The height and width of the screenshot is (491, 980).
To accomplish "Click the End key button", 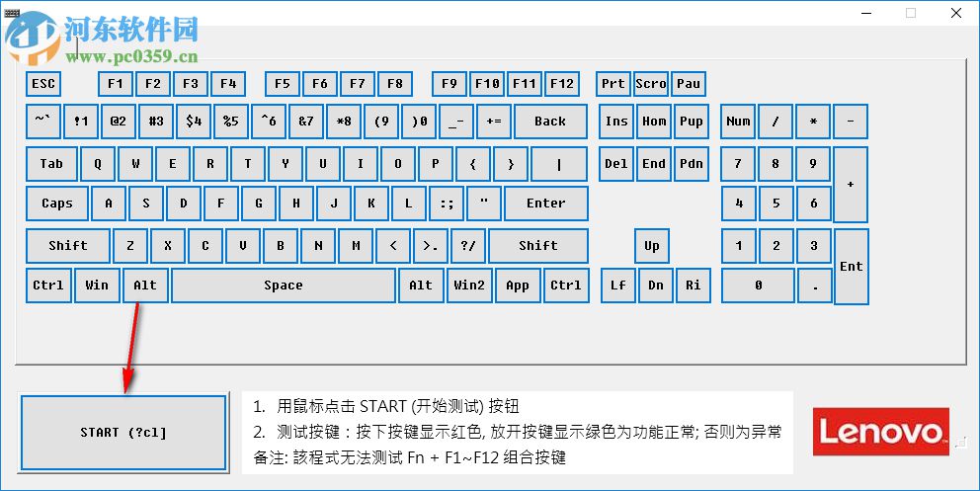I will (x=654, y=164).
